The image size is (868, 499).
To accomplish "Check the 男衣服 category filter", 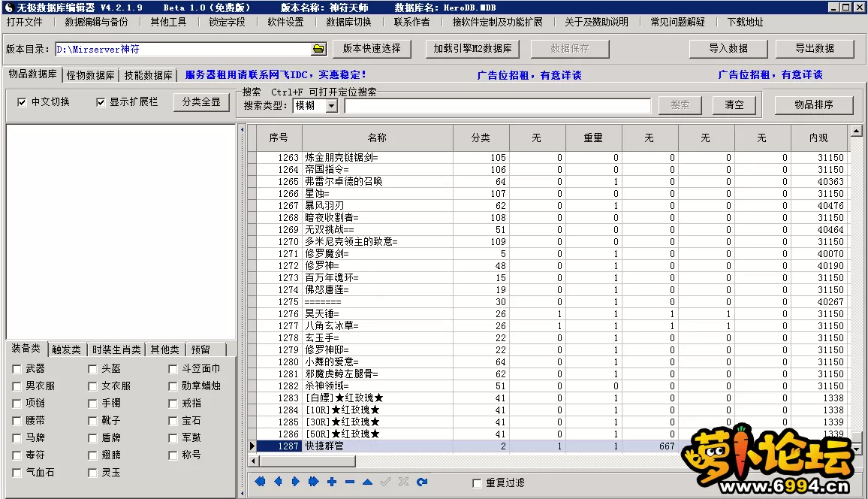I will pyautogui.click(x=17, y=386).
